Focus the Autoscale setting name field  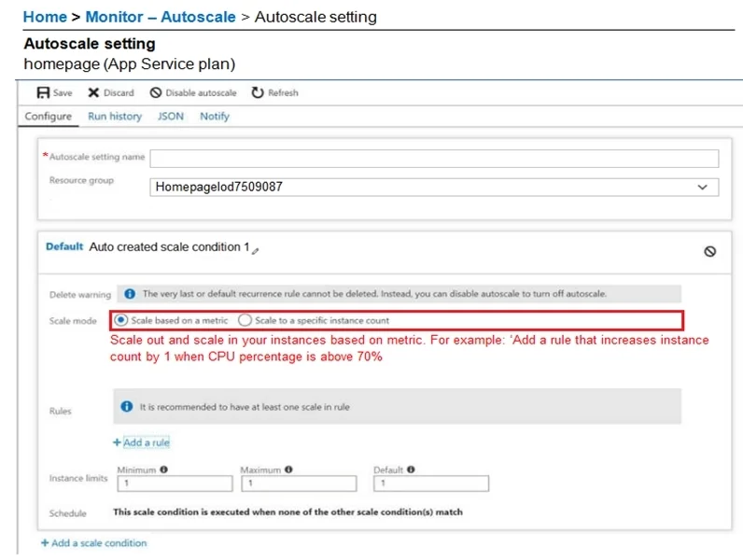pyautogui.click(x=434, y=159)
